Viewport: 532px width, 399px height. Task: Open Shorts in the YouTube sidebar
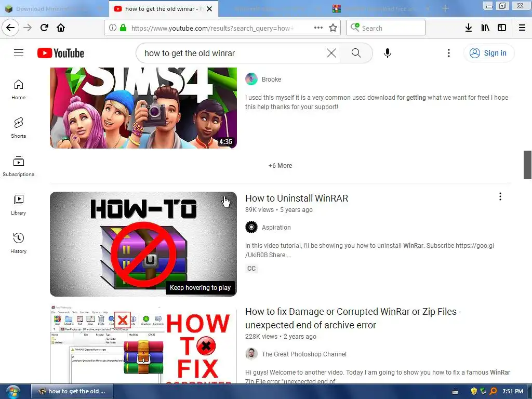tap(18, 128)
